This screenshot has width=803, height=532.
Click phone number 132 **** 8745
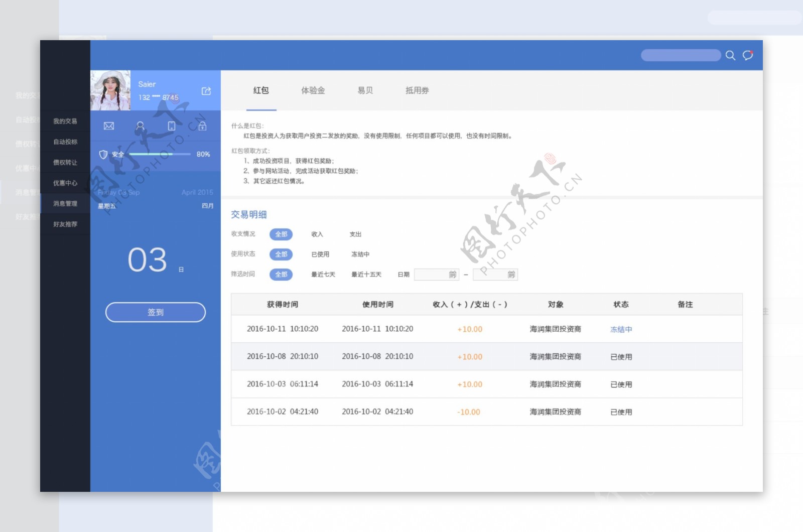click(159, 97)
